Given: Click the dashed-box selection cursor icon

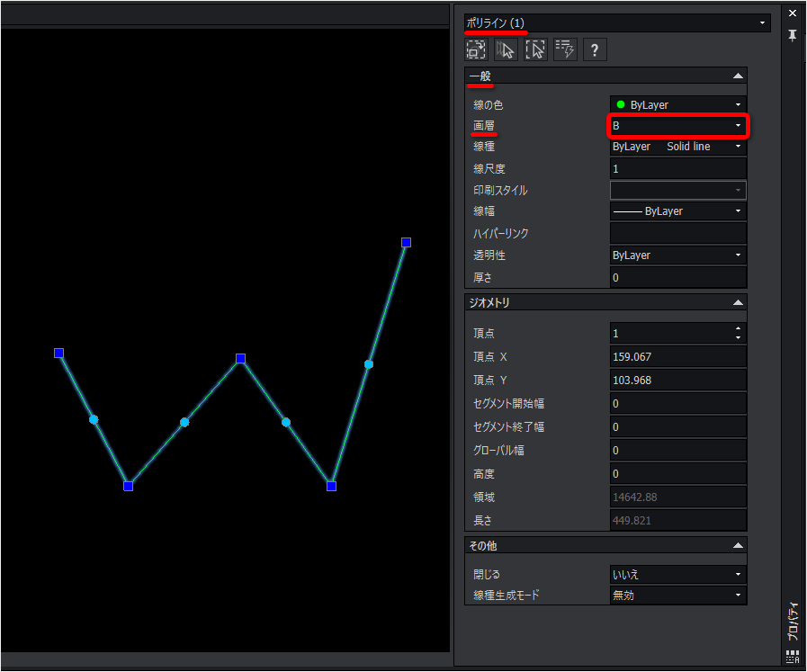Looking at the screenshot, I should click(536, 49).
